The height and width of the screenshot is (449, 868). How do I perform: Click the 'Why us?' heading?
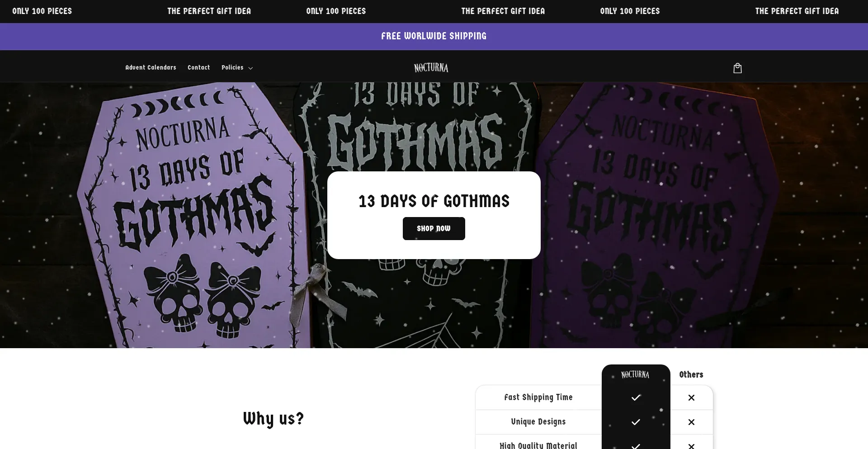click(x=274, y=419)
